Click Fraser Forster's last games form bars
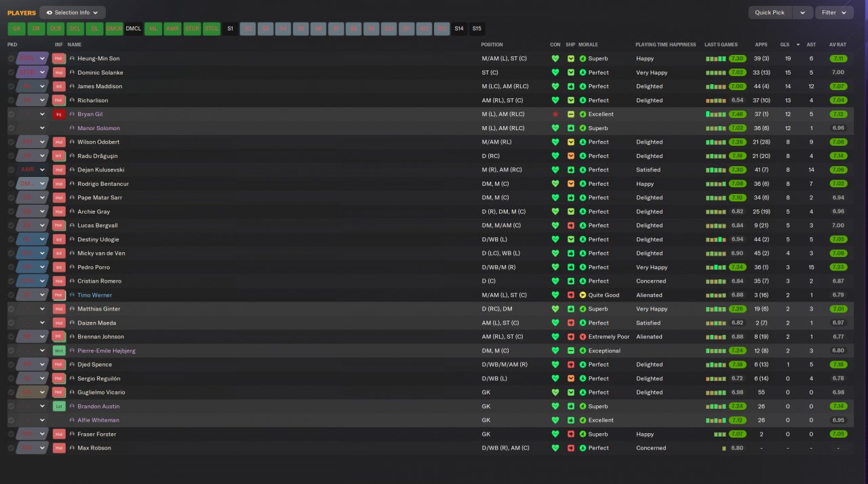 coord(720,434)
